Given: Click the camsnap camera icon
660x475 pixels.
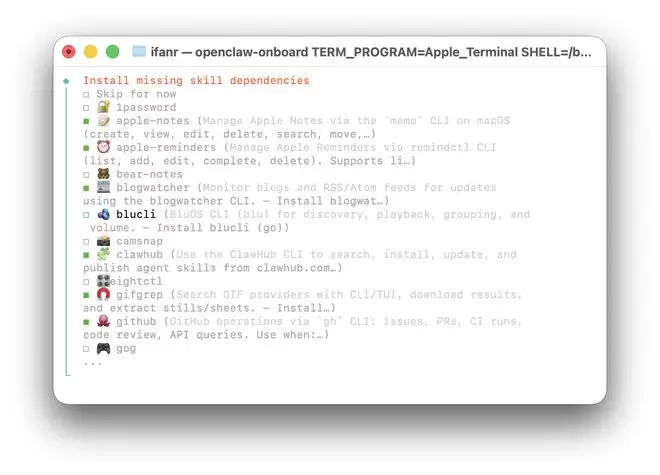Looking at the screenshot, I should click(x=104, y=241).
